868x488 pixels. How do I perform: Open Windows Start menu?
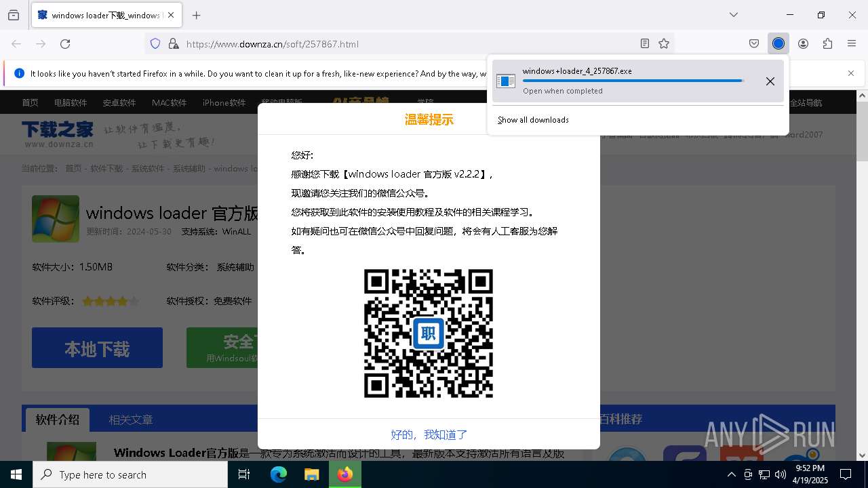pos(16,474)
